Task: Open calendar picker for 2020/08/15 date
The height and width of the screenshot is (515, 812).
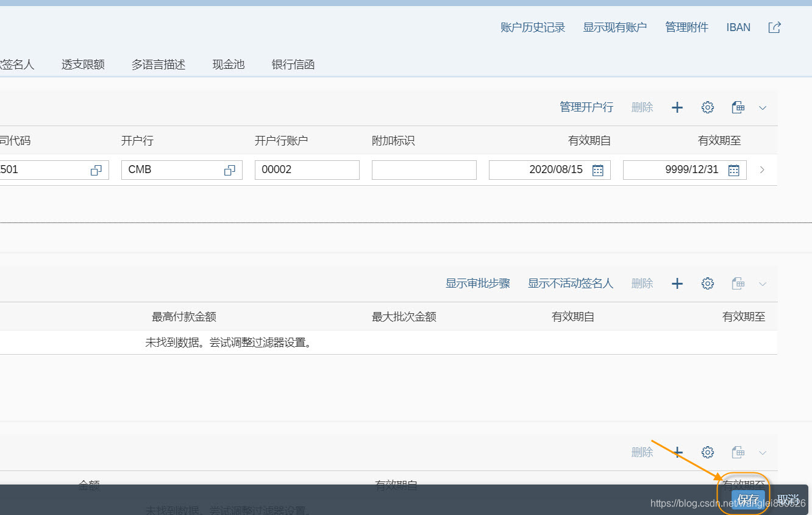Action: tap(597, 171)
